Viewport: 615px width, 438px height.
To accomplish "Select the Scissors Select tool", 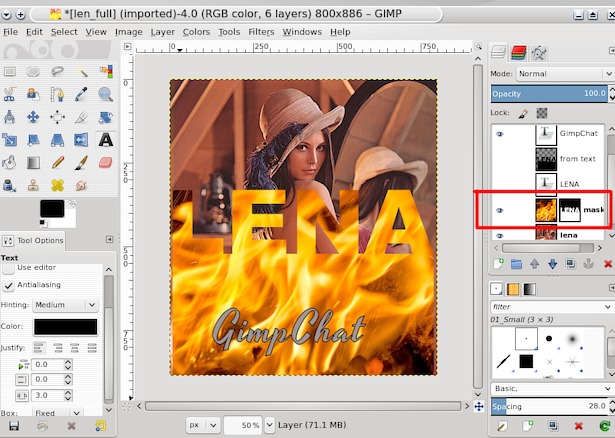I will pos(9,95).
